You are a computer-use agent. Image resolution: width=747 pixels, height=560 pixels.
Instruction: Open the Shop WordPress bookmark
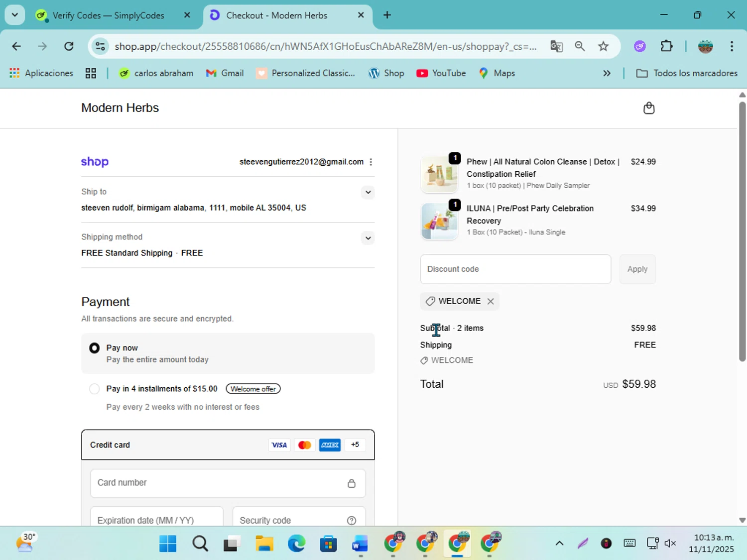386,73
